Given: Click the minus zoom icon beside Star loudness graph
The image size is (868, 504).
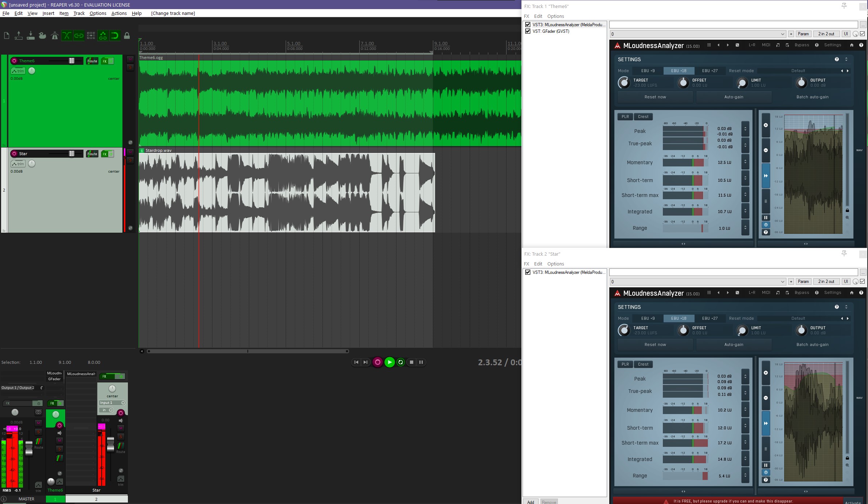Looking at the screenshot, I should [766, 398].
